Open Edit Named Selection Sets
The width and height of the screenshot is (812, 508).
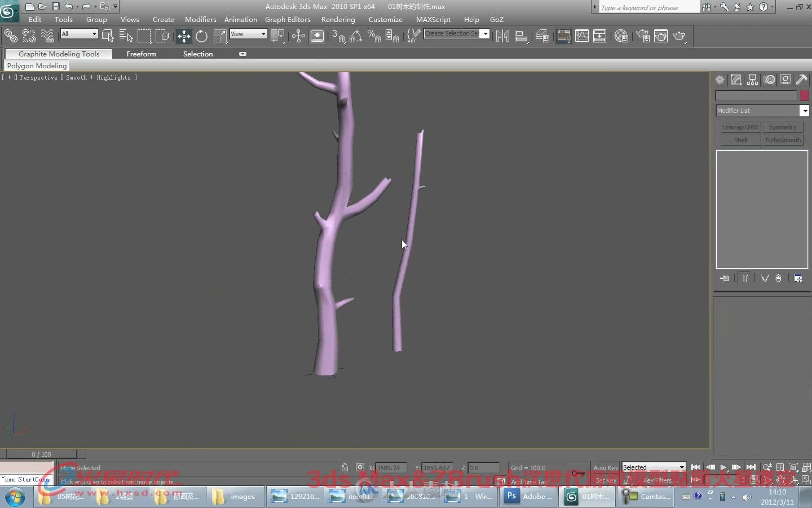[413, 36]
